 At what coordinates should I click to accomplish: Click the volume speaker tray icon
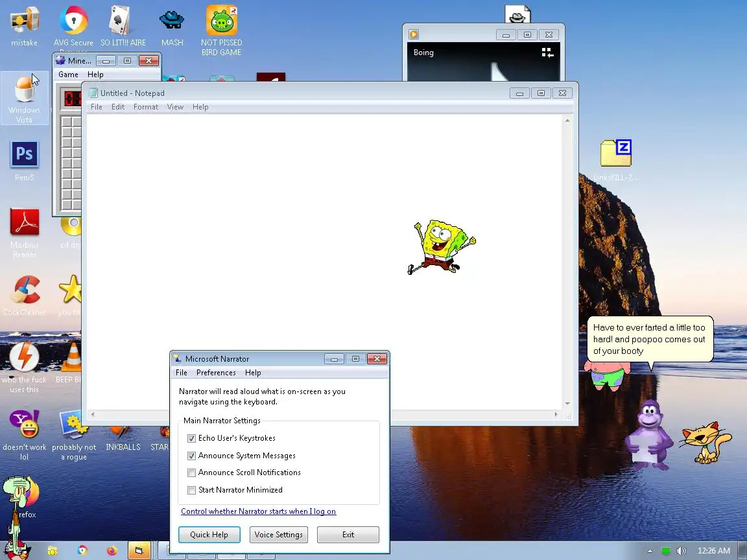click(682, 551)
